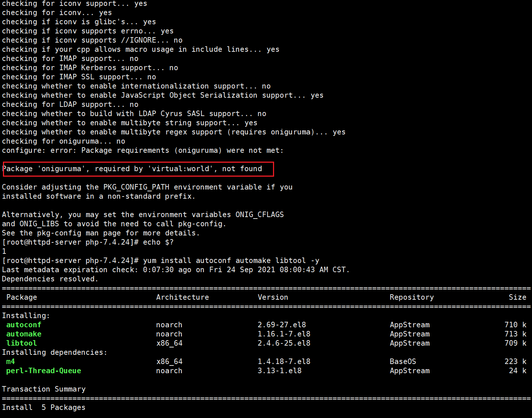
Task: Click the 'Transaction Summary' heading
Action: tap(44, 389)
